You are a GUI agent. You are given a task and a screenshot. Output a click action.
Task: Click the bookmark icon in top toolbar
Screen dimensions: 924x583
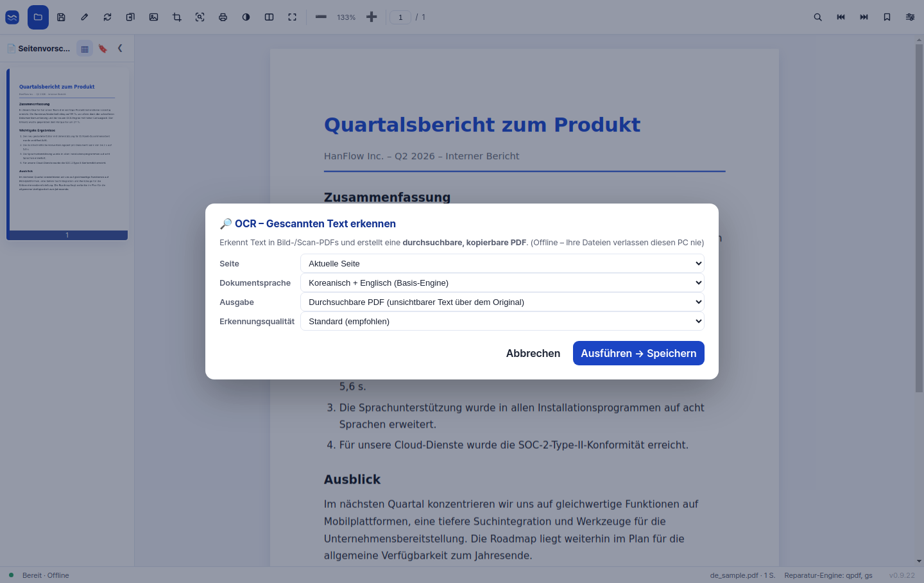887,17
